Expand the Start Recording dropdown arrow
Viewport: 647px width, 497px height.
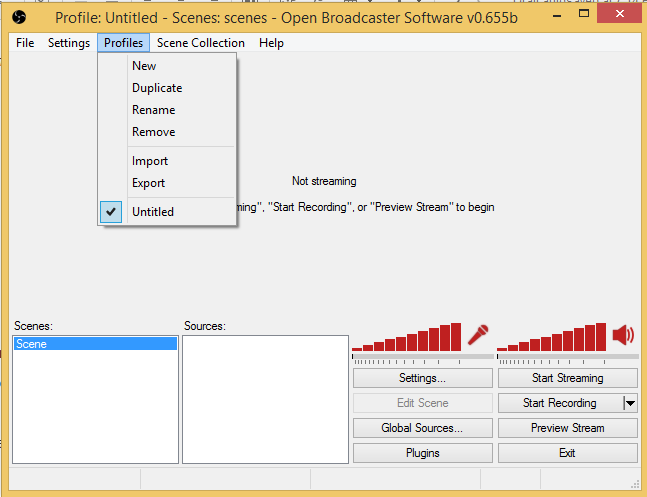coord(629,403)
